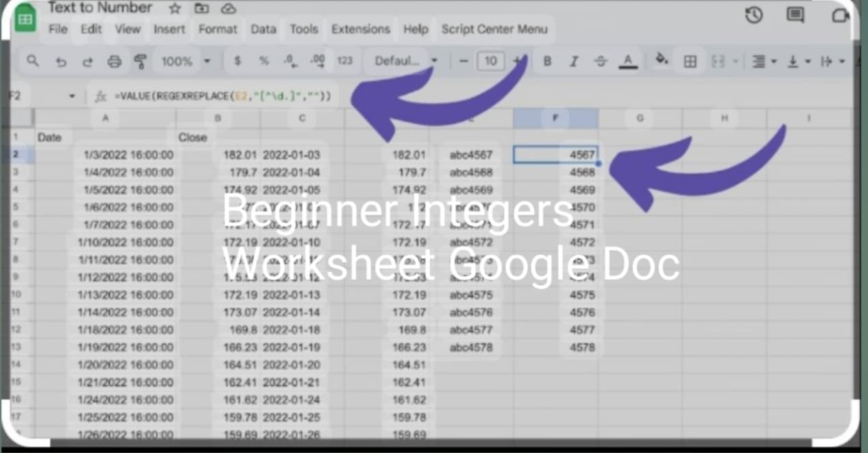Click the print icon

114,61
